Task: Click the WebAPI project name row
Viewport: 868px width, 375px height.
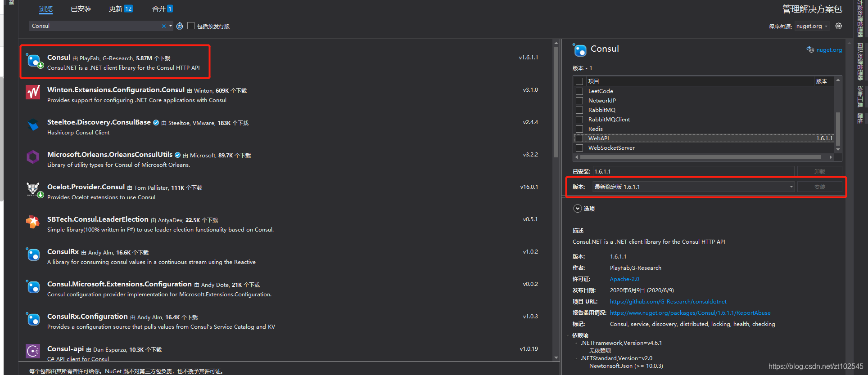Action: pyautogui.click(x=704, y=138)
